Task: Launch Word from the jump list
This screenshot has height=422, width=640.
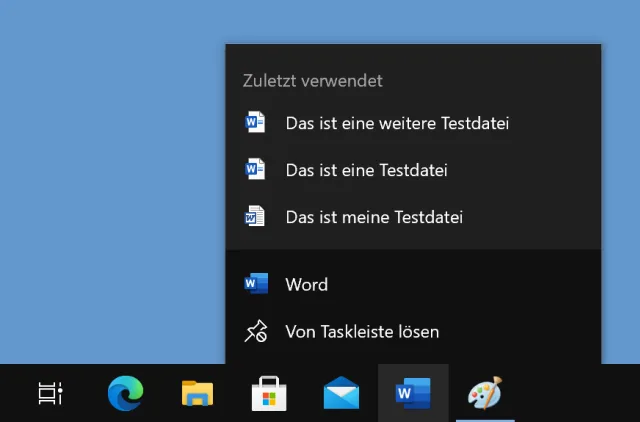Action: coord(413,284)
